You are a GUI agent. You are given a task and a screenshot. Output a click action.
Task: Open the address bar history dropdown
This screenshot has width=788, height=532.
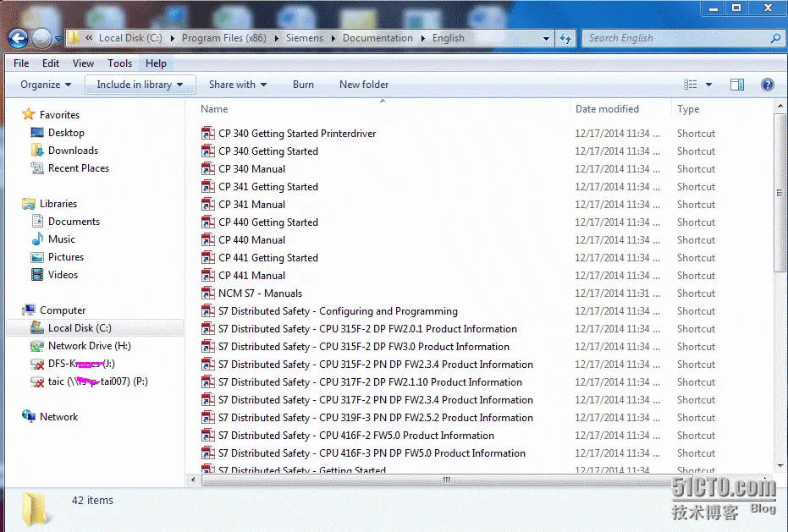546,38
